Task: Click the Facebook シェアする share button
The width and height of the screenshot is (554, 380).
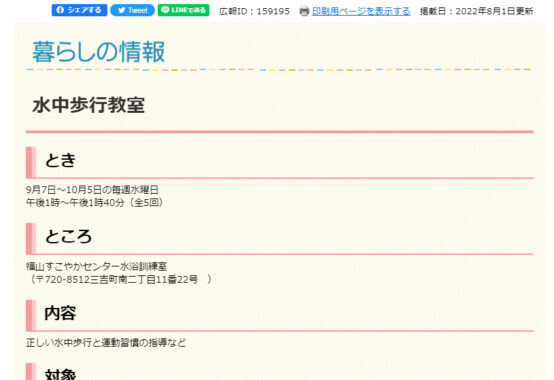Action: (79, 10)
